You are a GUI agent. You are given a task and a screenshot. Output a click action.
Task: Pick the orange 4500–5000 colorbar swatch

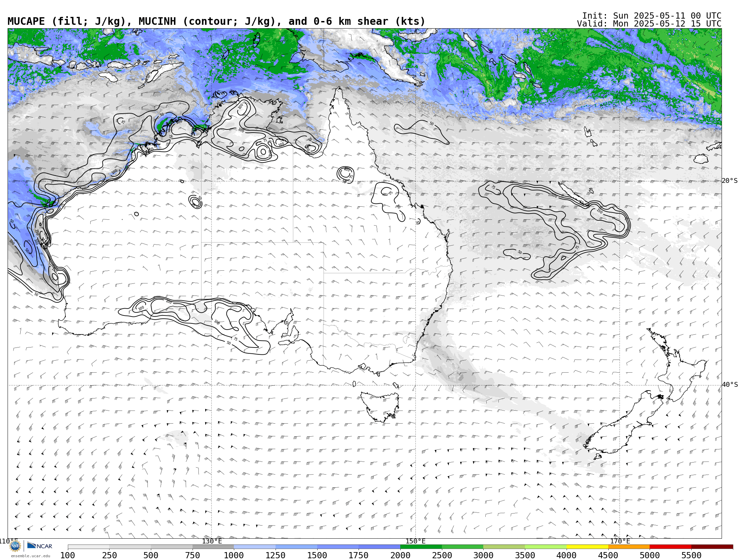(629, 547)
